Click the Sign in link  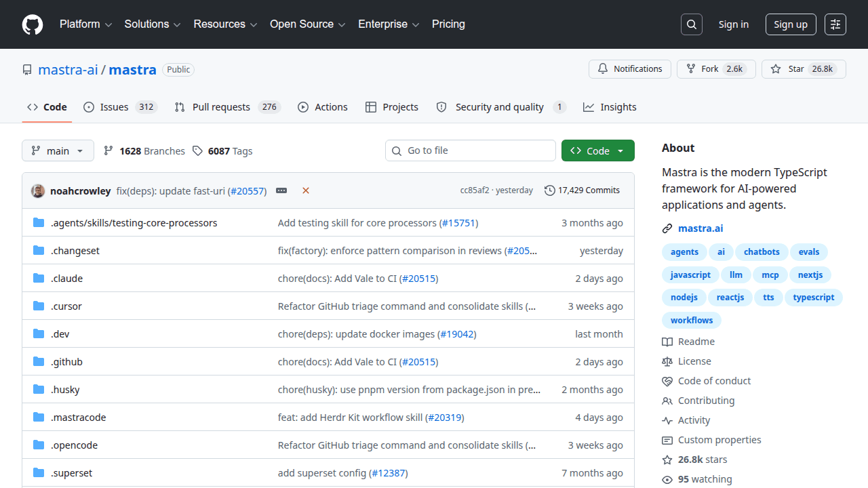pyautogui.click(x=734, y=24)
